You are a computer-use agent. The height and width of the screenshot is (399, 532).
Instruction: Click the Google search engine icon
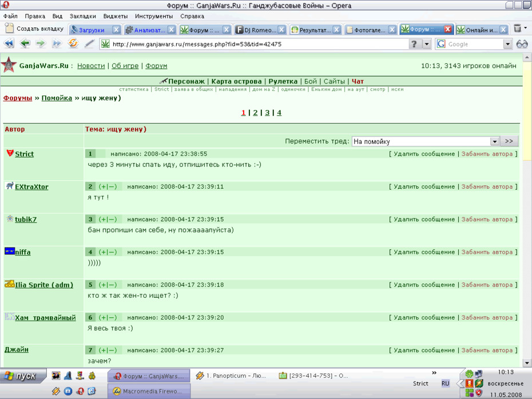pos(441,44)
